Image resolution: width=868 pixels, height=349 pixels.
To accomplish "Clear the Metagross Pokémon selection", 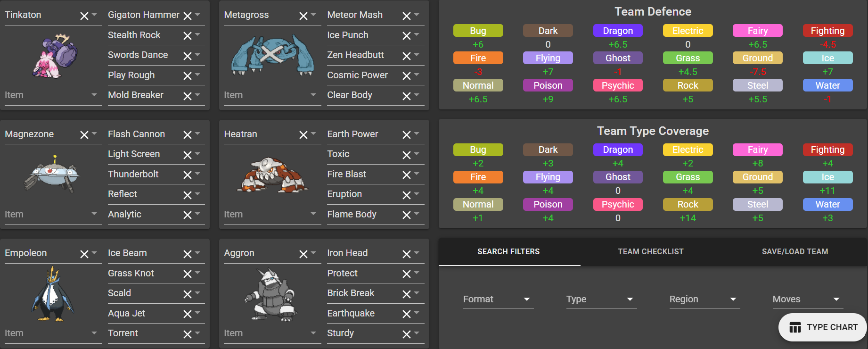I will [303, 16].
